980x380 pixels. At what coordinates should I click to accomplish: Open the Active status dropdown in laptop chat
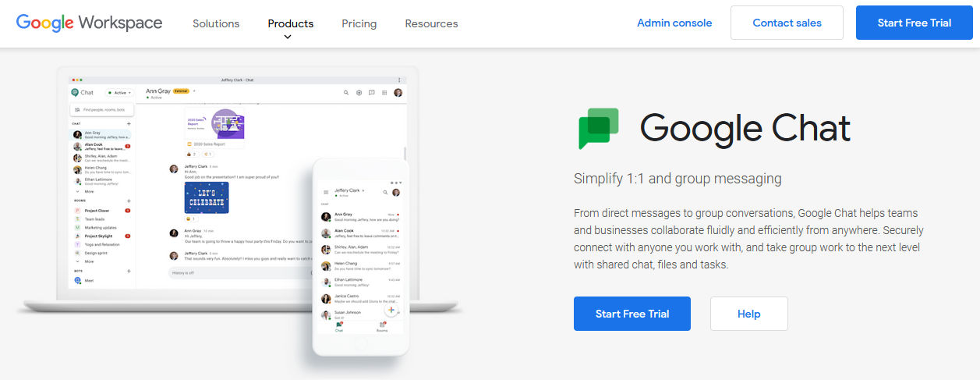click(x=119, y=92)
